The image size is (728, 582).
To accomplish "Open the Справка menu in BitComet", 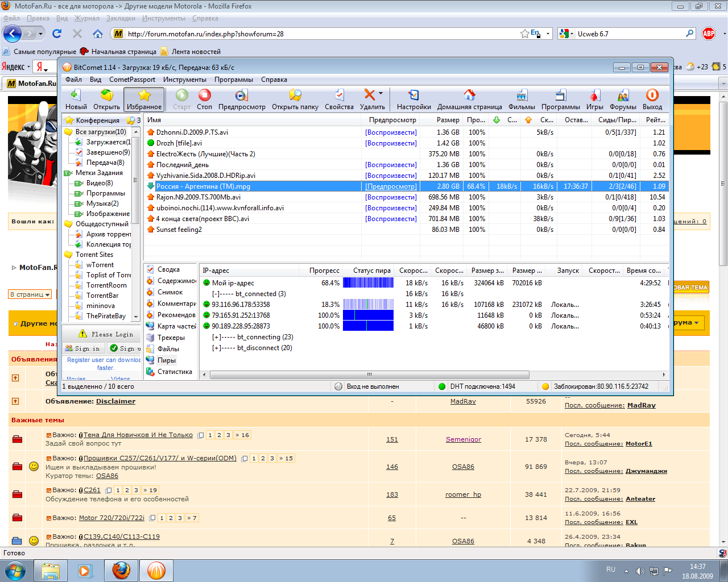I will [274, 80].
